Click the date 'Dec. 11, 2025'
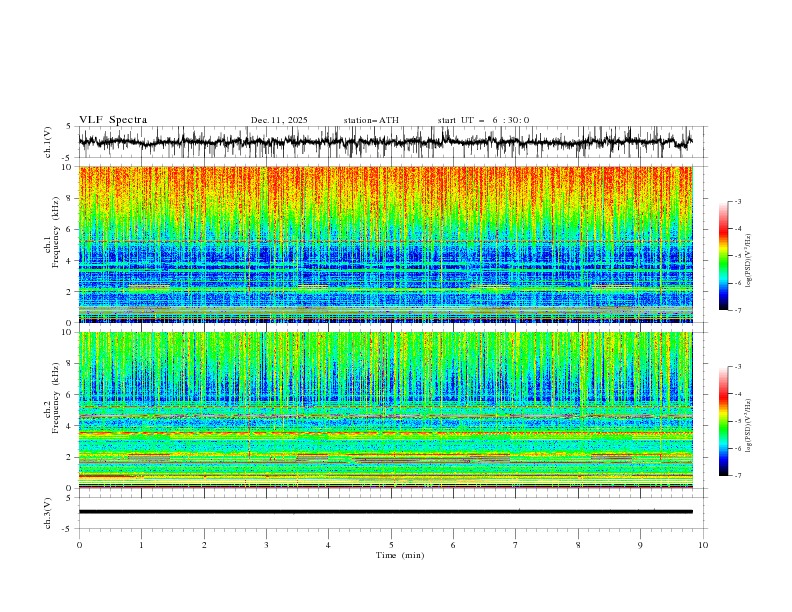The height and width of the screenshot is (612, 792). [x=279, y=120]
